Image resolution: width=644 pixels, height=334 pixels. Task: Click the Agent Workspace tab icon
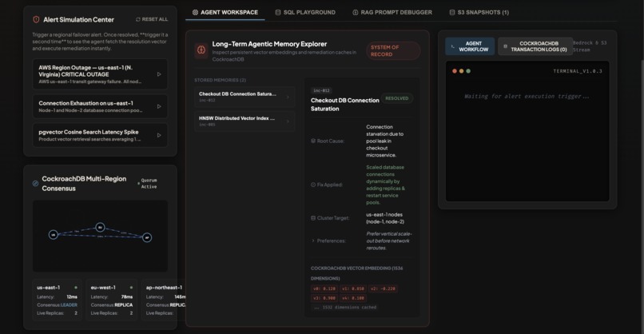195,12
